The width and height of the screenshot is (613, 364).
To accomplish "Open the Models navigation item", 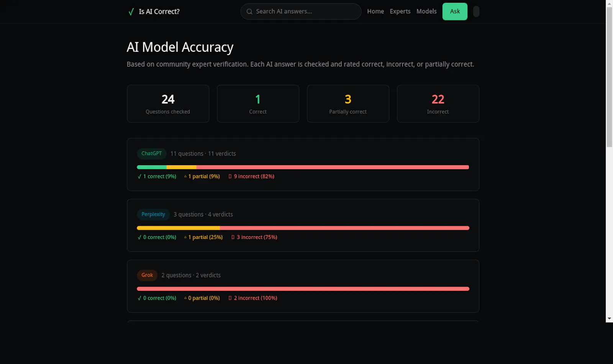I will 426,11.
